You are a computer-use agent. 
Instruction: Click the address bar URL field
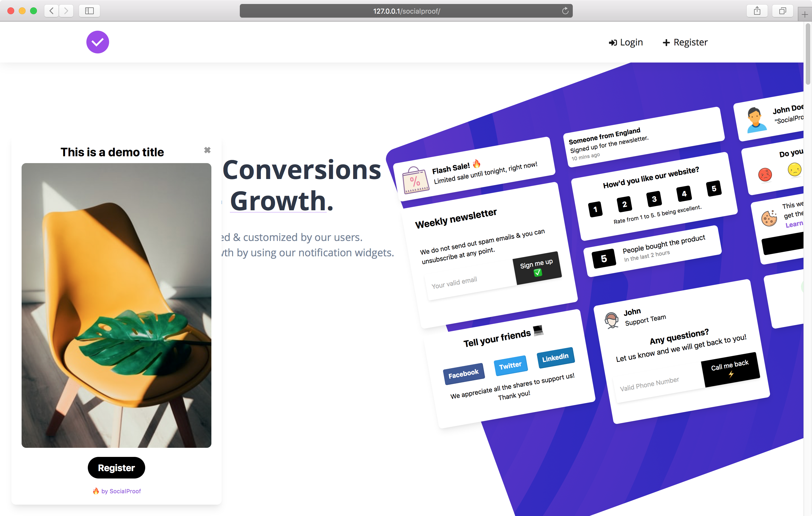[406, 11]
